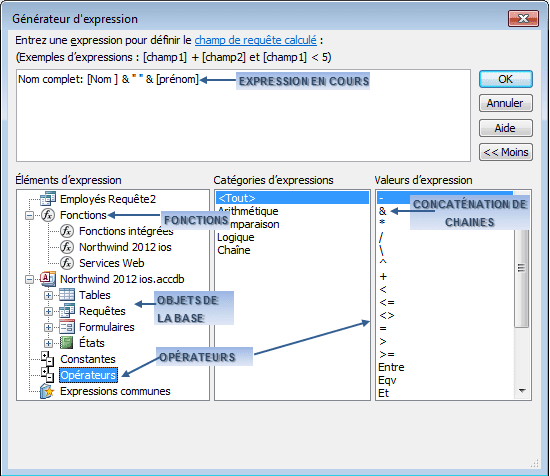The height and width of the screenshot is (476, 550).
Task: Click the Expressions communes star icon
Action: pyautogui.click(x=47, y=391)
